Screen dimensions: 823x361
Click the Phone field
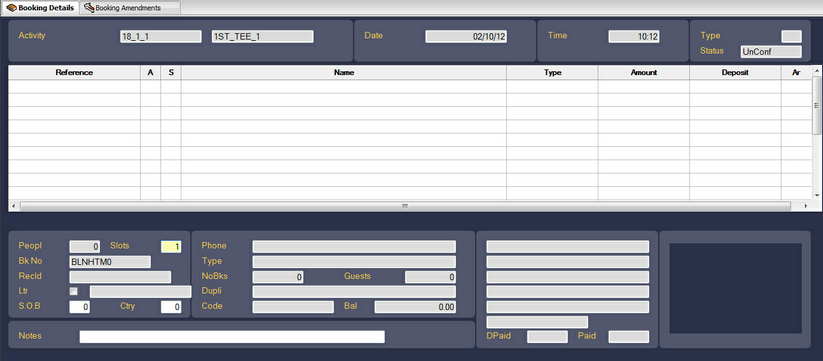[x=354, y=247]
